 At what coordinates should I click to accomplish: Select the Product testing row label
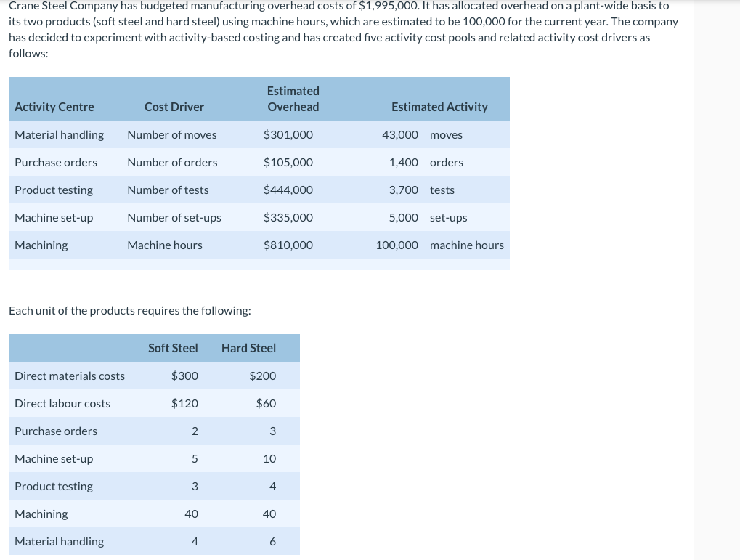click(53, 190)
